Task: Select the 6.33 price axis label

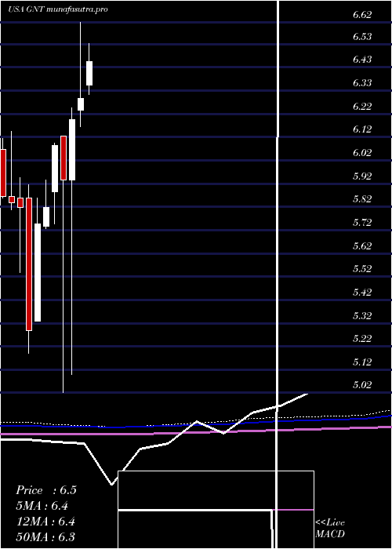Action: pyautogui.click(x=362, y=83)
